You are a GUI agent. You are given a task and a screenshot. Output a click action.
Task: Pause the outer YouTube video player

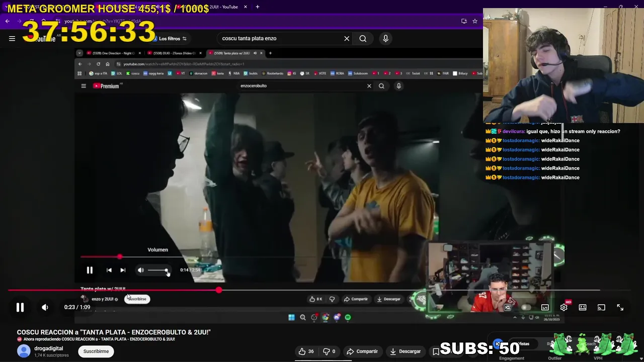click(x=20, y=307)
